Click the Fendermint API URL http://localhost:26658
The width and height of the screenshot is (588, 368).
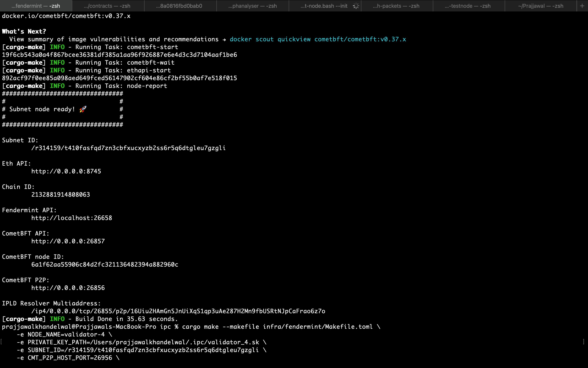72,218
